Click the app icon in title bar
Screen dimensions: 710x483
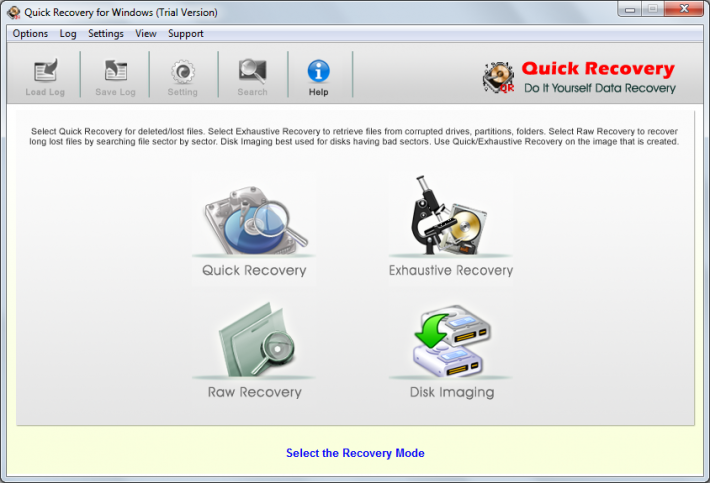point(14,12)
